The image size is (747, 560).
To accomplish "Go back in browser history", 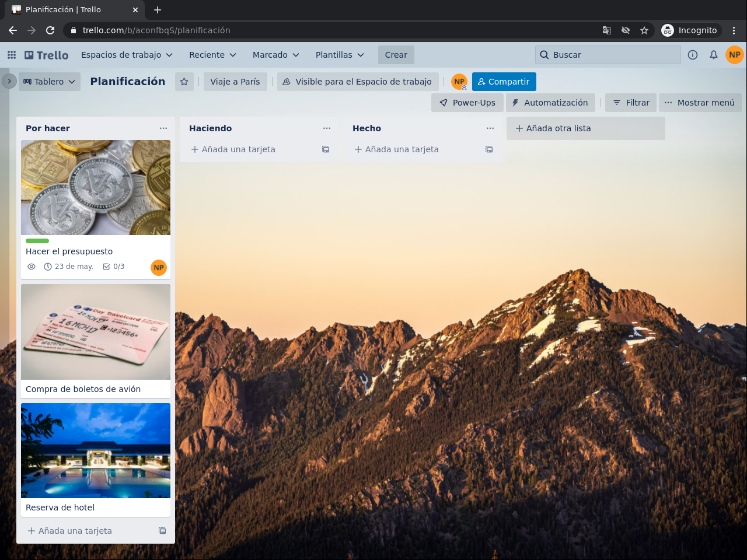I will [13, 30].
